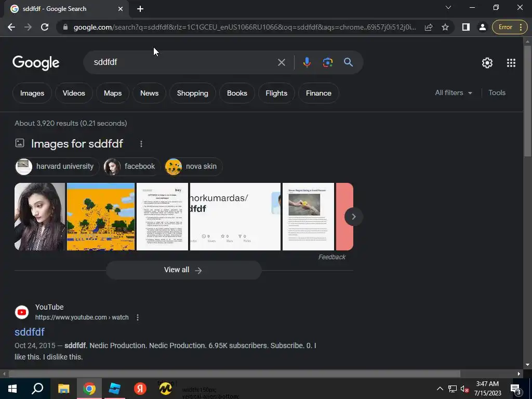Open options dots for YouTube result
Image resolution: width=532 pixels, height=399 pixels.
(x=137, y=317)
